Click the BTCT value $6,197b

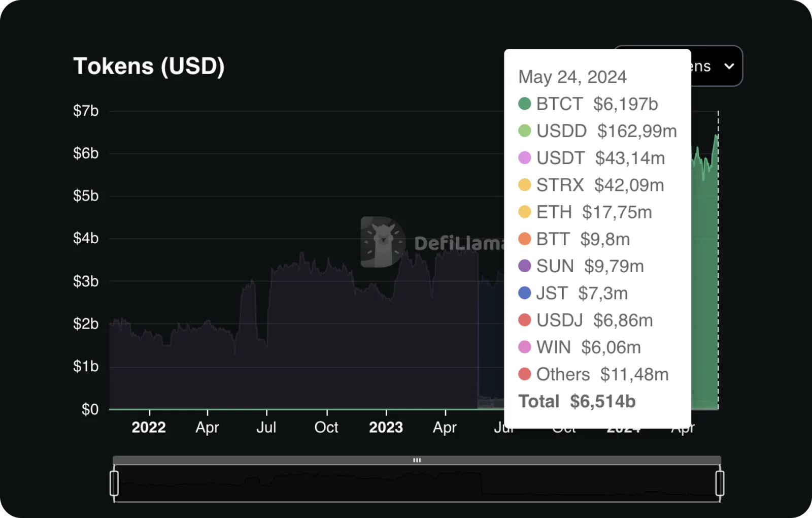(625, 104)
